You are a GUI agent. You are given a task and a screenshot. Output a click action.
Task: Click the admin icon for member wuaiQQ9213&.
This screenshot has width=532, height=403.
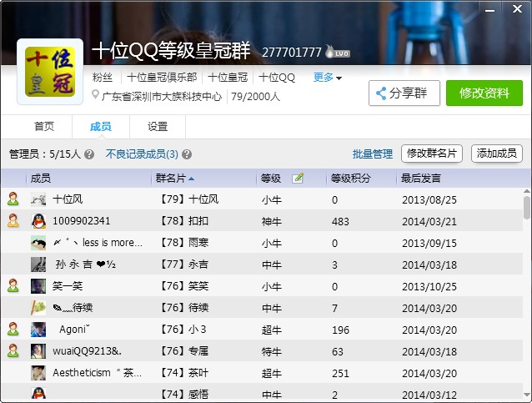13,351
